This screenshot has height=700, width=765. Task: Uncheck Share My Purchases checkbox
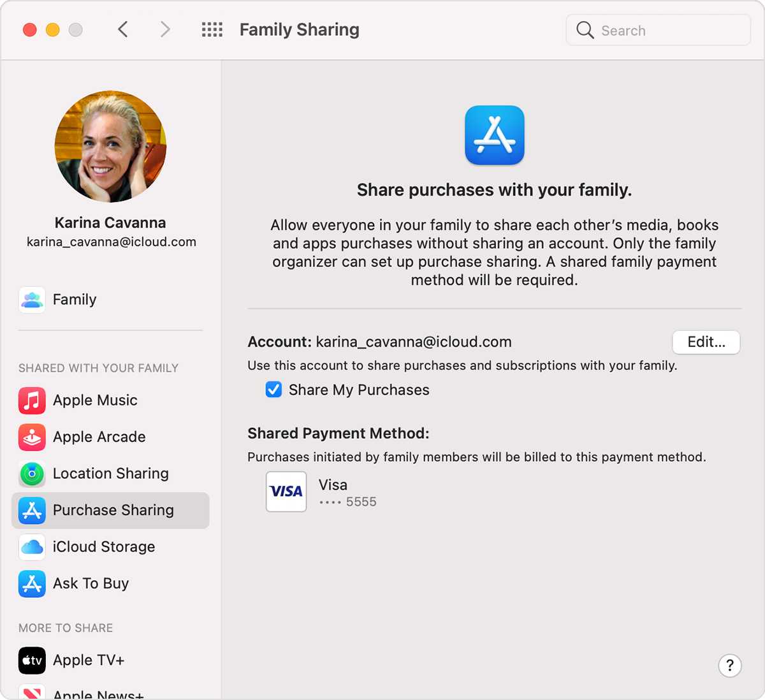(x=273, y=390)
